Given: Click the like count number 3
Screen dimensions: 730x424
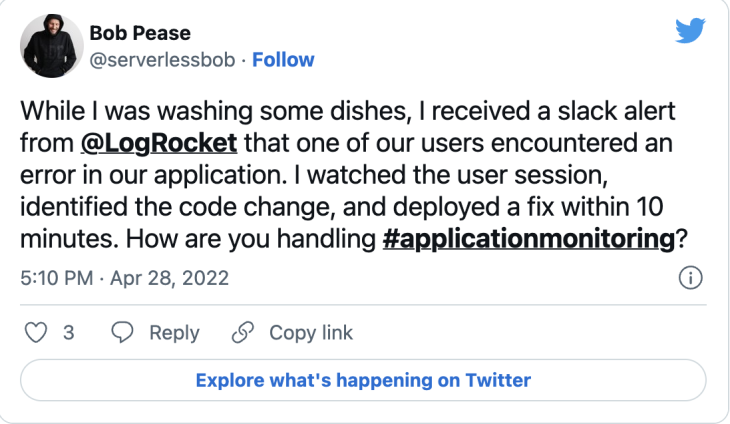Looking at the screenshot, I should 68,333.
